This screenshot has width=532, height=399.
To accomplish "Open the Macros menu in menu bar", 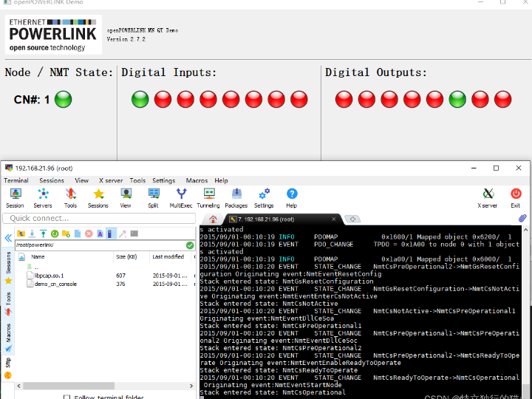I will [197, 180].
